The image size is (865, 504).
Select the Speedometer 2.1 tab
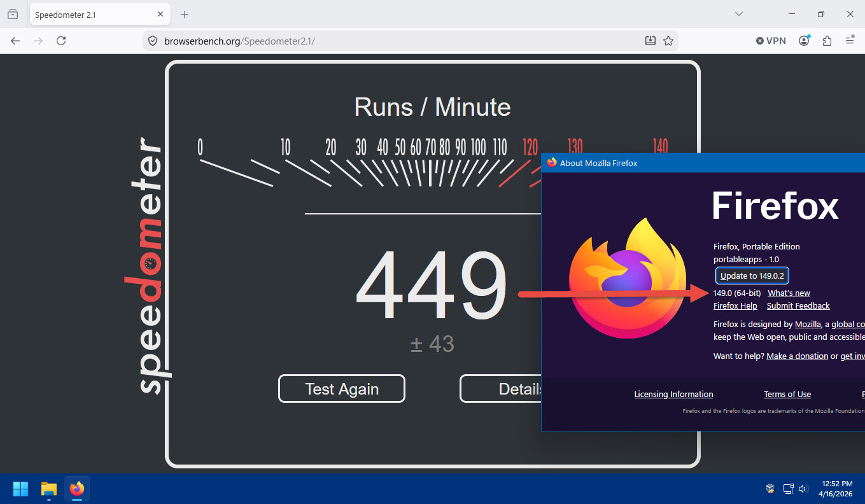pos(89,15)
